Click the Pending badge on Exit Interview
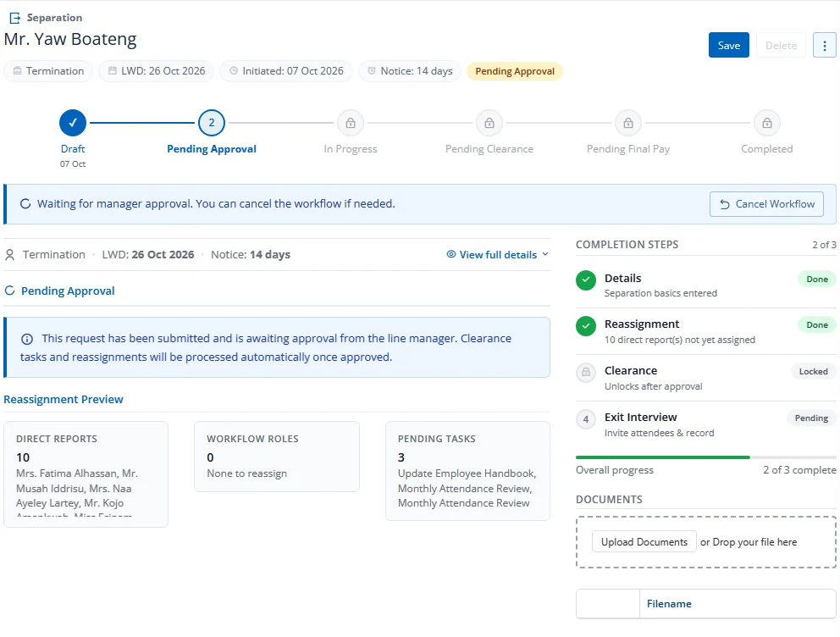The image size is (840, 637). point(811,418)
